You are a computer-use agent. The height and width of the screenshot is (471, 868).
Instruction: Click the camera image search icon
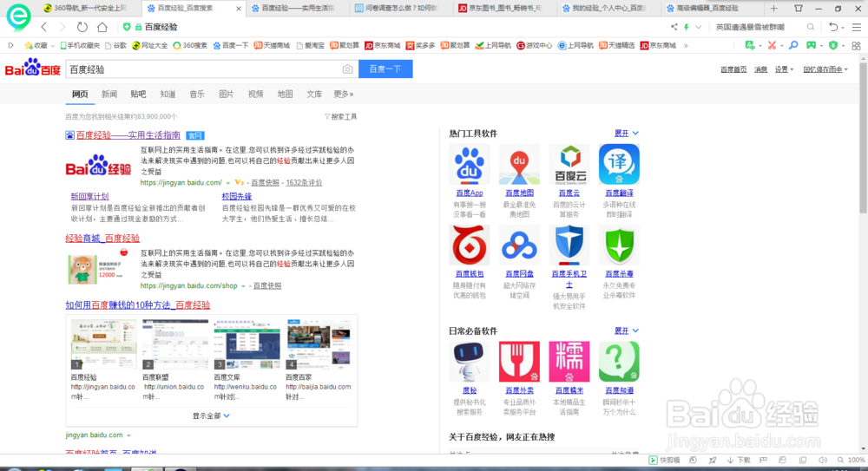coord(347,69)
